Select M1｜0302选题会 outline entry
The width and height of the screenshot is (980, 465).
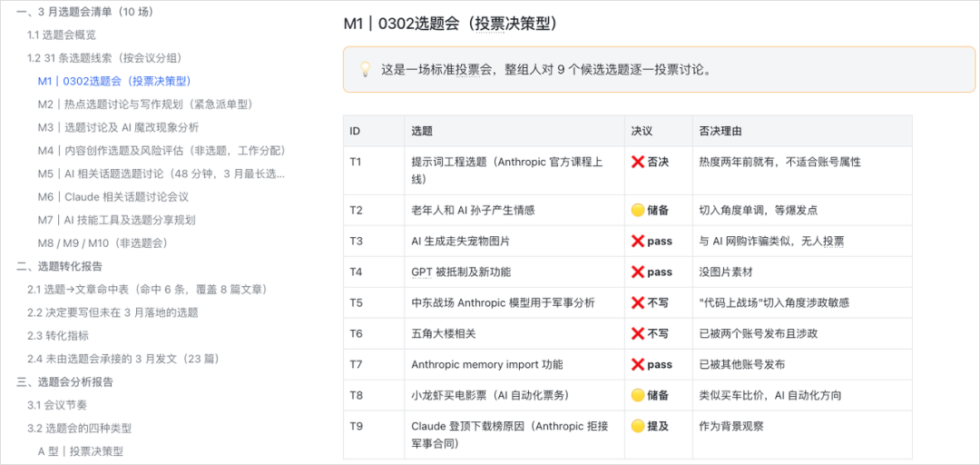pyautogui.click(x=114, y=82)
